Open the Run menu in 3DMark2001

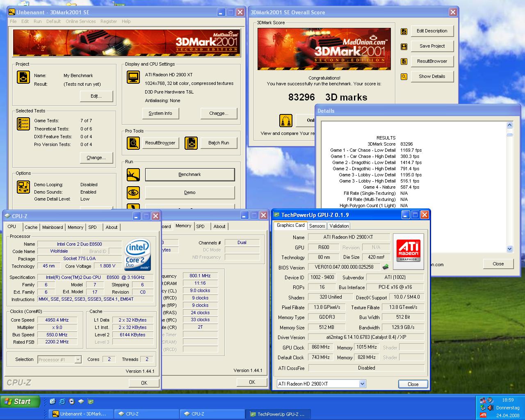click(x=37, y=21)
